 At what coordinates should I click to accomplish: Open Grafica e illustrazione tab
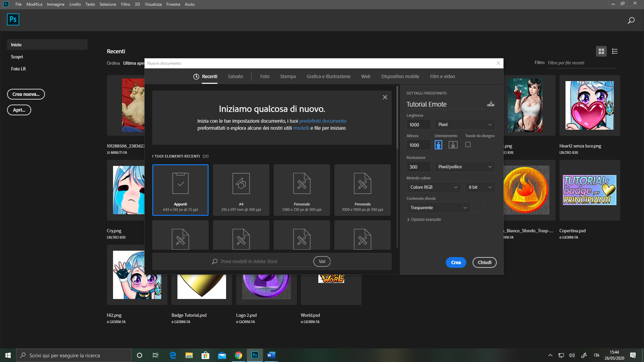[328, 76]
